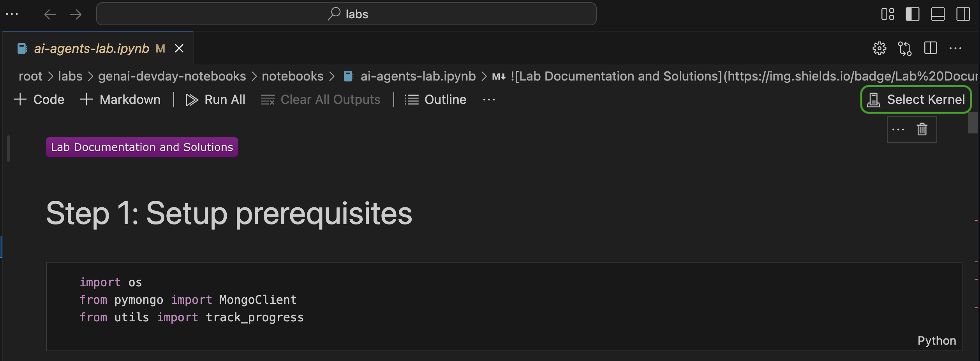This screenshot has width=980, height=361.
Task: Expand notebook toolbar more actions ellipsis
Action: (x=489, y=100)
